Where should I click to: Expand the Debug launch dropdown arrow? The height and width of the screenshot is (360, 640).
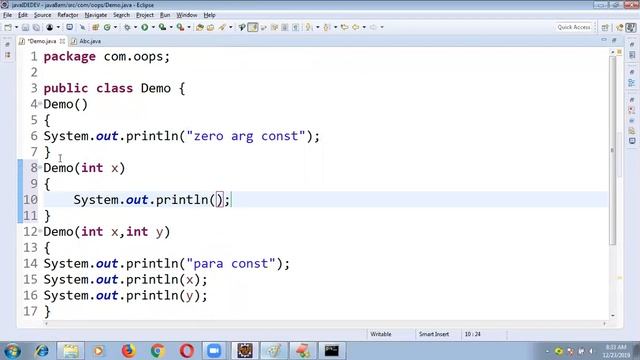136,27
